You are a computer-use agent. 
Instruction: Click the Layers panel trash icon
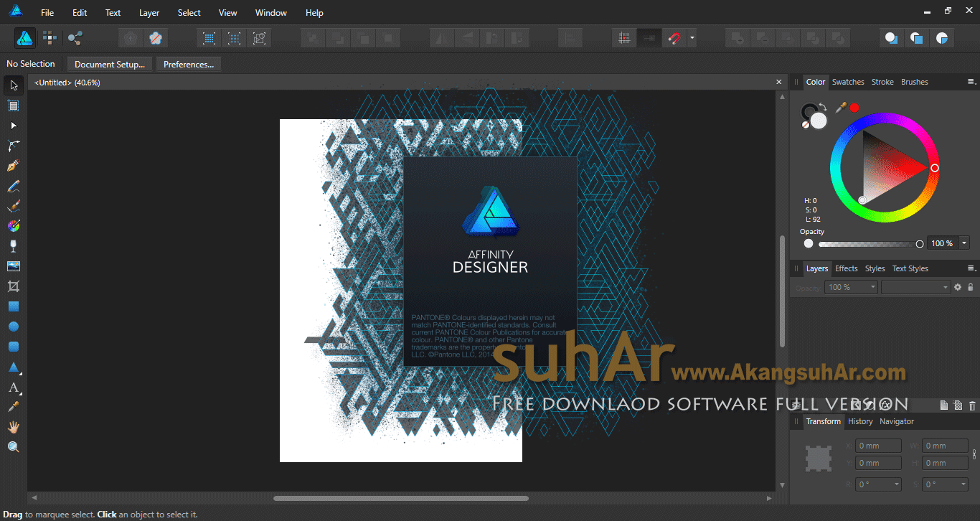[x=972, y=406]
